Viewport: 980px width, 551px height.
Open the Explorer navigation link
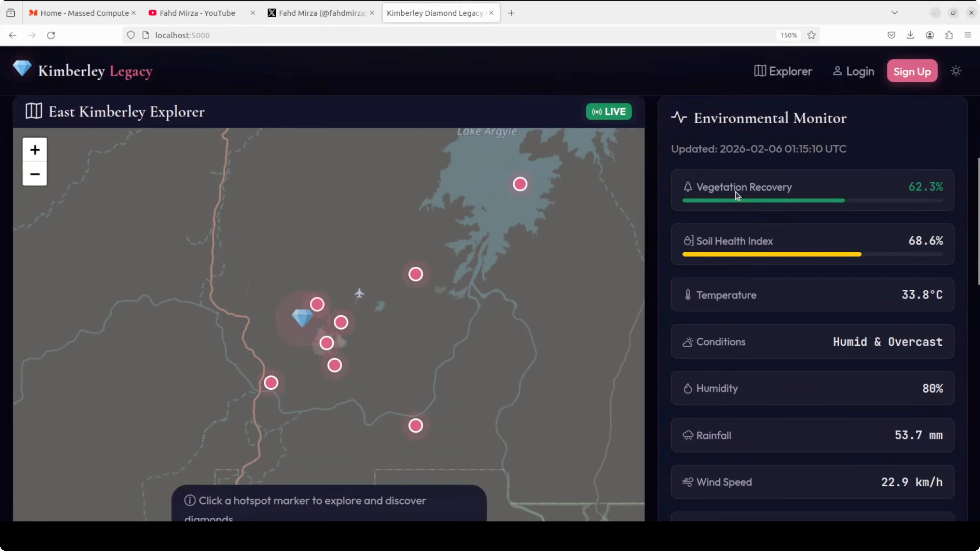coord(783,71)
